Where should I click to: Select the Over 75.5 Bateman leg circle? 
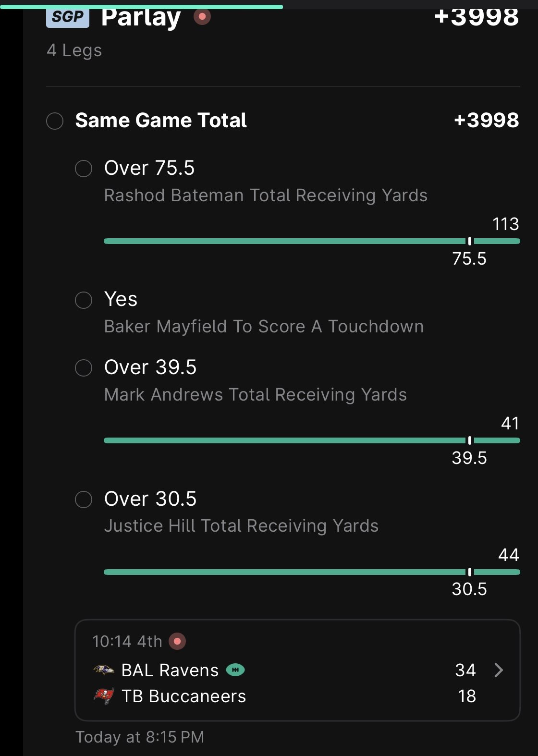tap(84, 169)
